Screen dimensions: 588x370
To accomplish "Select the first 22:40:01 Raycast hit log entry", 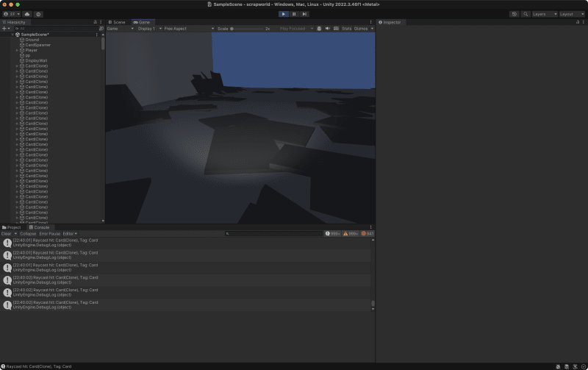I will [186, 243].
